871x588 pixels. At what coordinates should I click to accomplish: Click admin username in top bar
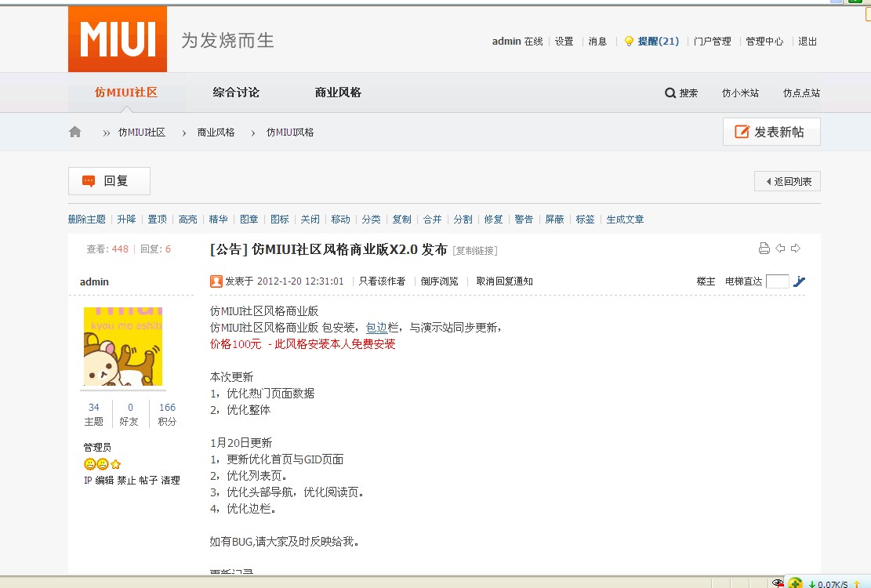tap(506, 41)
